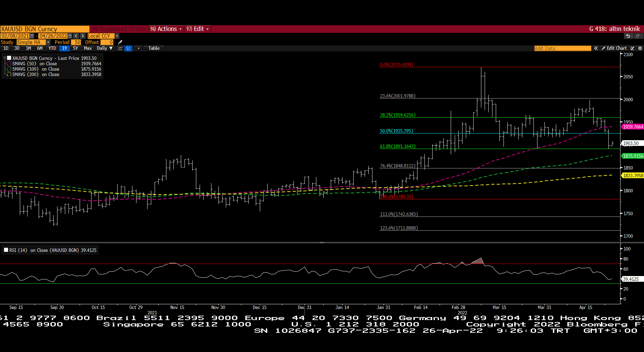
Task: Shift date range backward with left arrow
Action: pos(76,36)
